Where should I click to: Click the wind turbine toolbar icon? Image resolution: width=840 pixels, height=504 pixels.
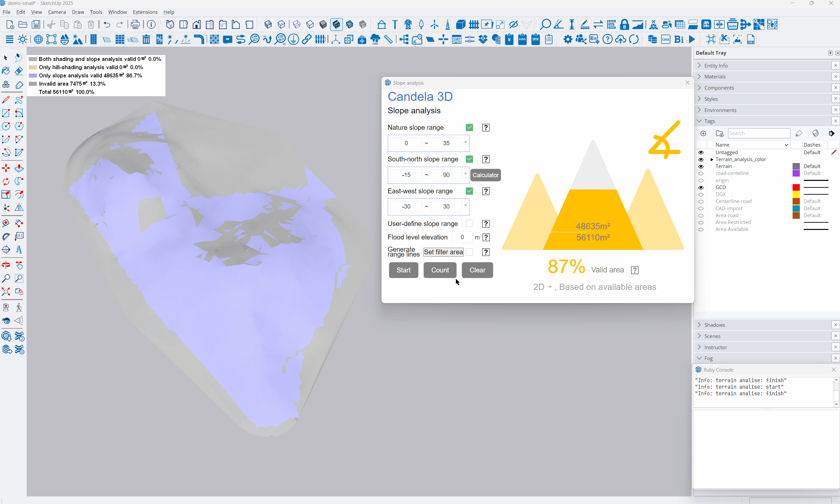click(x=434, y=24)
